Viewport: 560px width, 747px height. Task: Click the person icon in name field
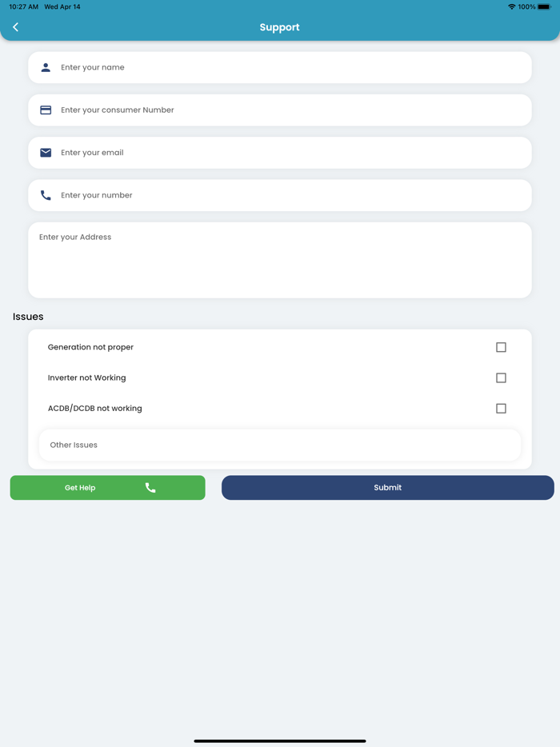[x=46, y=68]
